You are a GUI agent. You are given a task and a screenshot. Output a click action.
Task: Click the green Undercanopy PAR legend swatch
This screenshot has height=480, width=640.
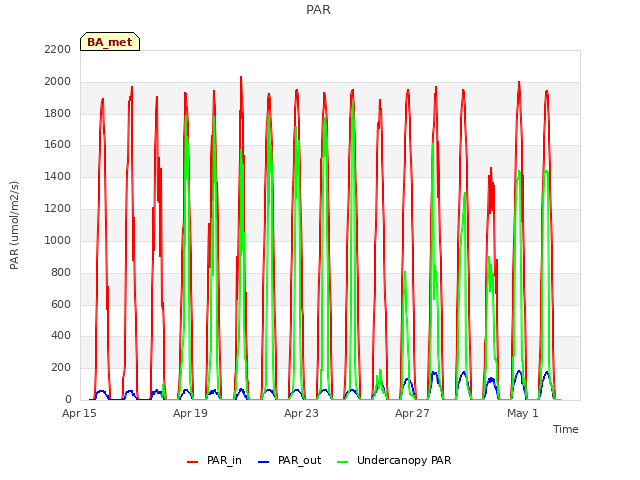point(343,462)
